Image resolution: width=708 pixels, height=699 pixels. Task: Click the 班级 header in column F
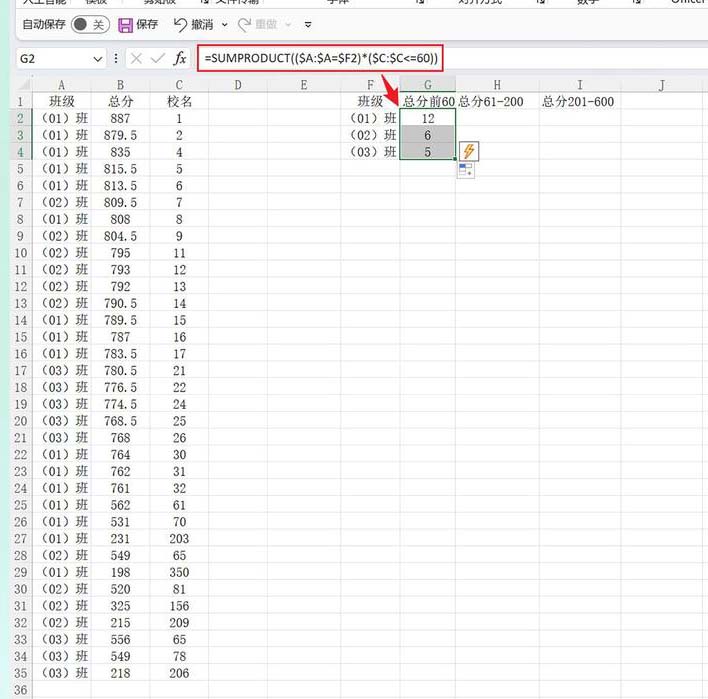tap(370, 102)
